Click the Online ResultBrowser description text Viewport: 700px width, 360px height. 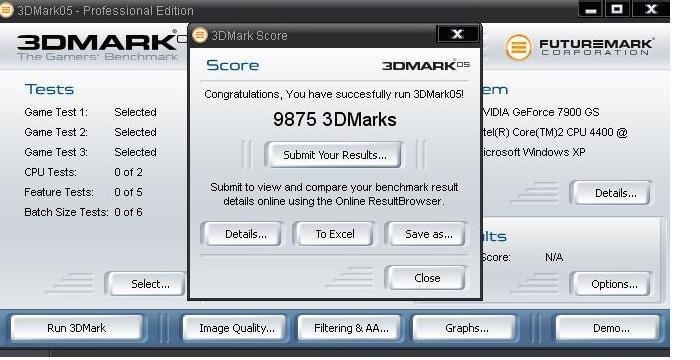(334, 194)
